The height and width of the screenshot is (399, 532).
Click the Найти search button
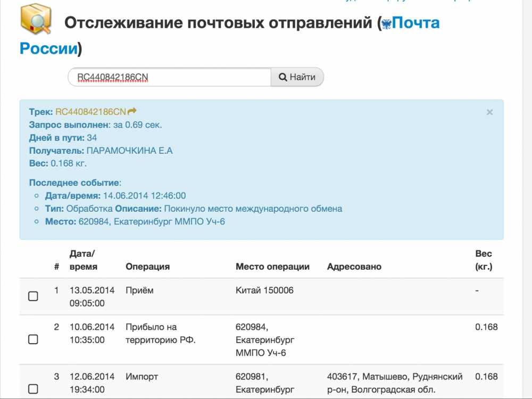click(x=297, y=77)
